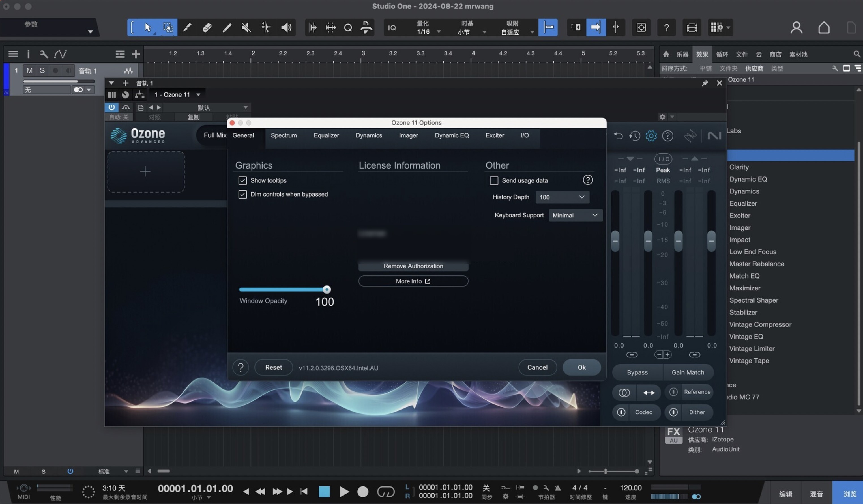This screenshot has width=863, height=504.
Task: Open Ozone's settings gear icon
Action: (x=651, y=135)
